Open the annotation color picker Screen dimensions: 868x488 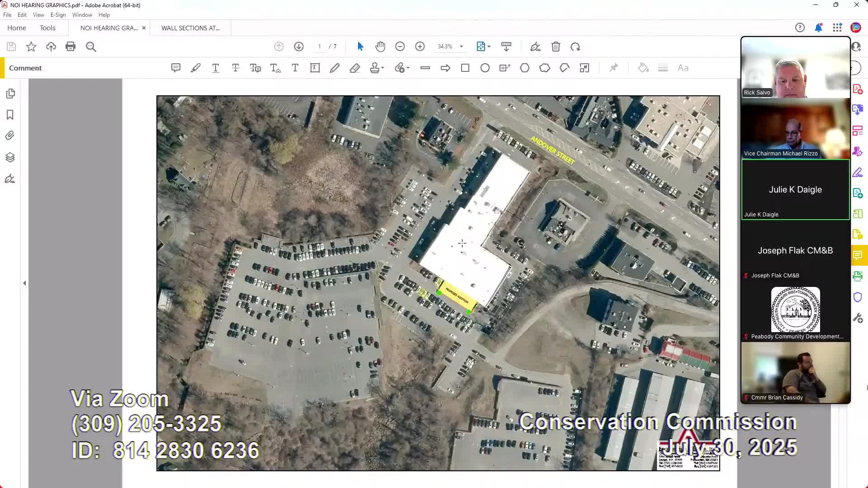[x=643, y=68]
